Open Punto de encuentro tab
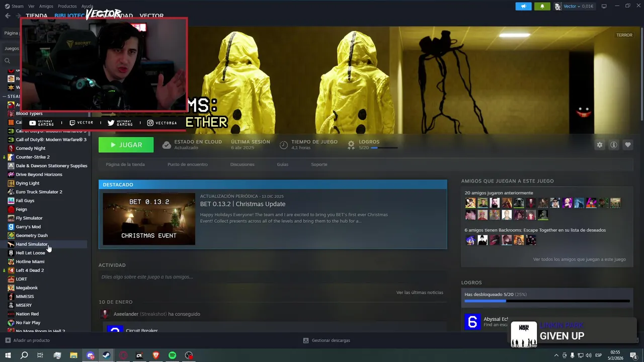644x362 pixels. [x=187, y=164]
